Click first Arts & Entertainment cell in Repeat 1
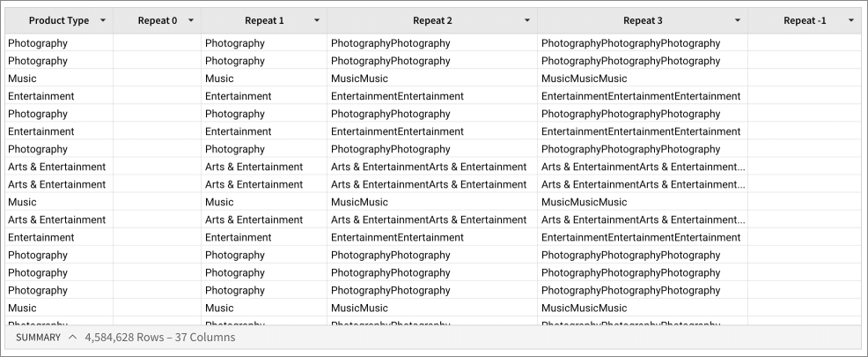Screen dimensions: 868x357 pyautogui.click(x=254, y=167)
